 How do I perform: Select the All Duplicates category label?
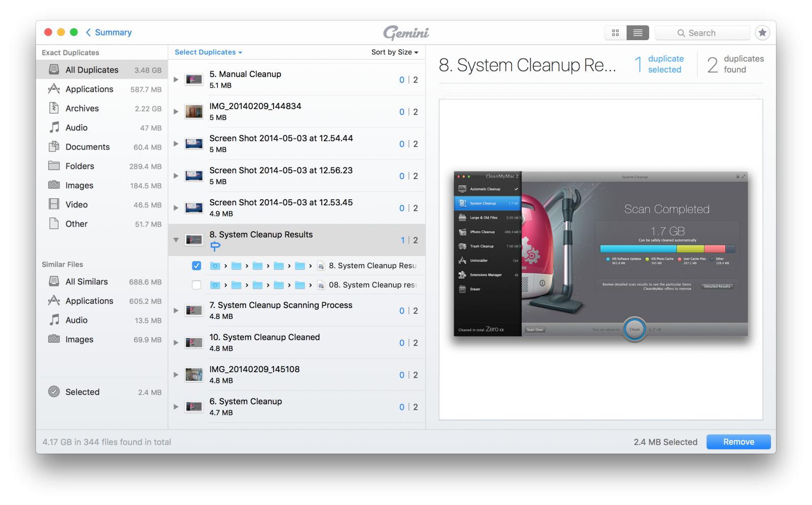pos(92,70)
